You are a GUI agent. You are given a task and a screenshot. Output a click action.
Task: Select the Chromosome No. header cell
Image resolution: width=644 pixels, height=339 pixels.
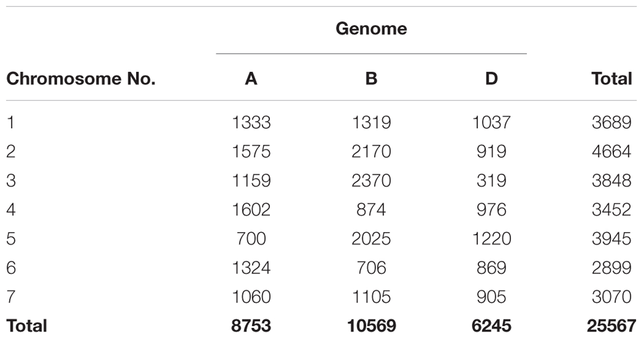81,79
